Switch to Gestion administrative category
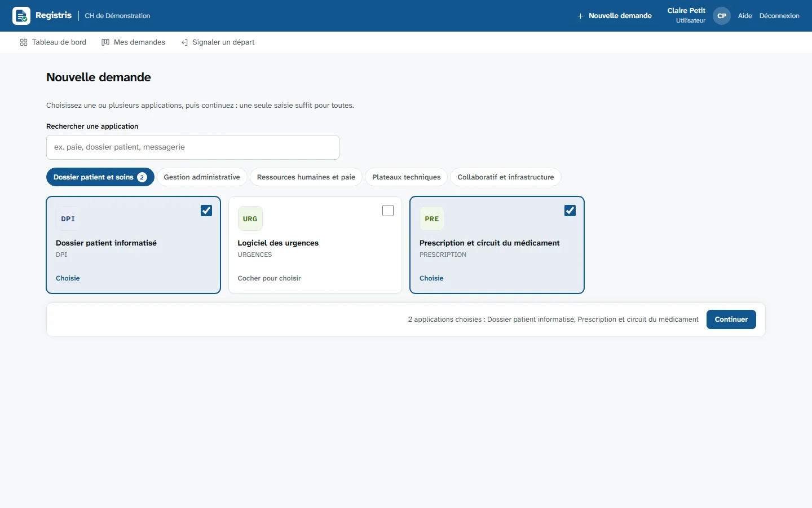Viewport: 812px width, 508px height. point(202,177)
